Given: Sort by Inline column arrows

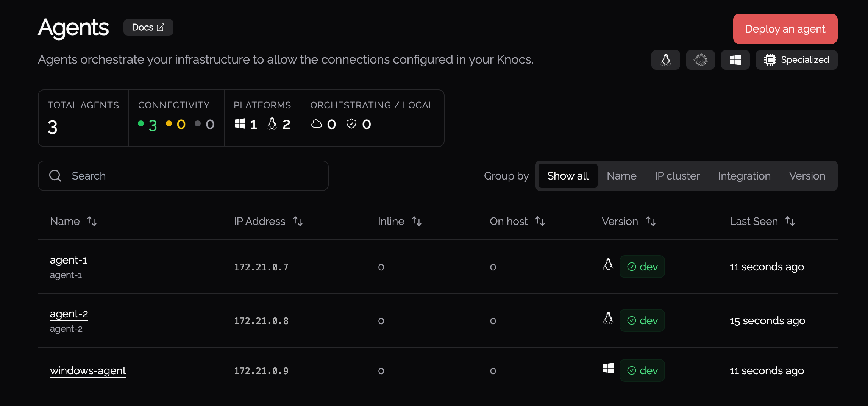Looking at the screenshot, I should (417, 221).
